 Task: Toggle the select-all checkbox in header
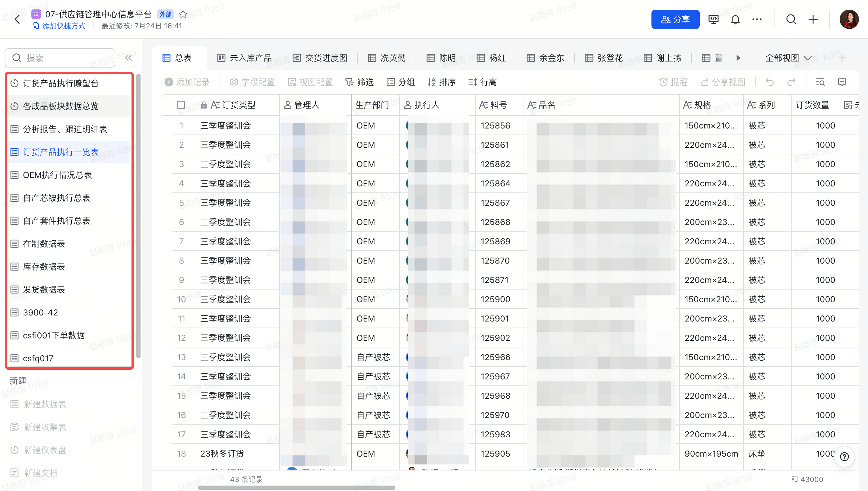point(181,105)
